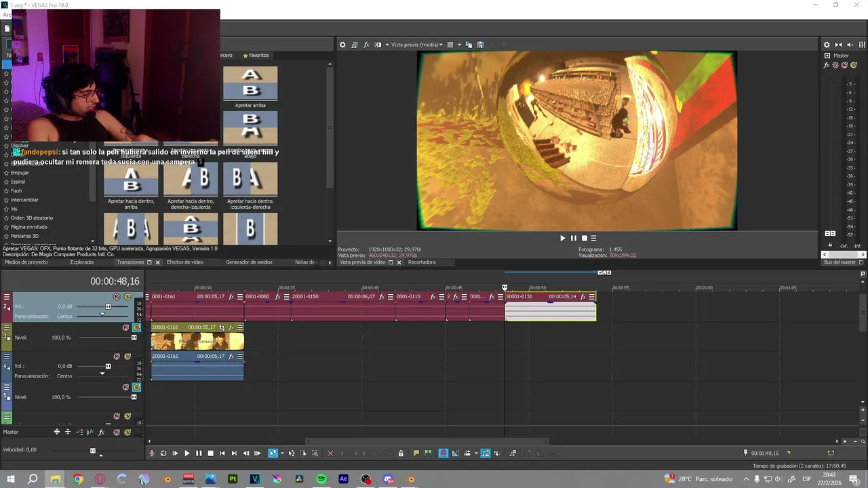Open Efectos de vídeo tab
This screenshot has height=488, width=868.
coord(184,262)
